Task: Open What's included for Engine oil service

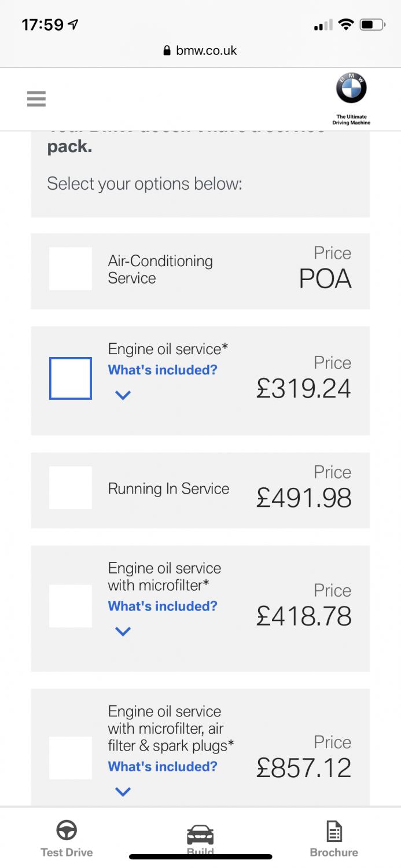Action: point(163,370)
